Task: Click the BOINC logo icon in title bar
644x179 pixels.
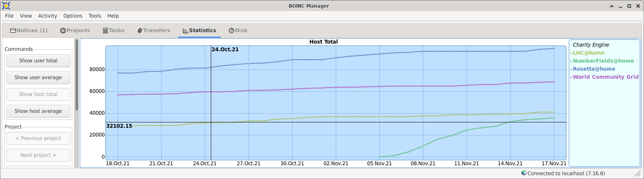Action: 6,6
